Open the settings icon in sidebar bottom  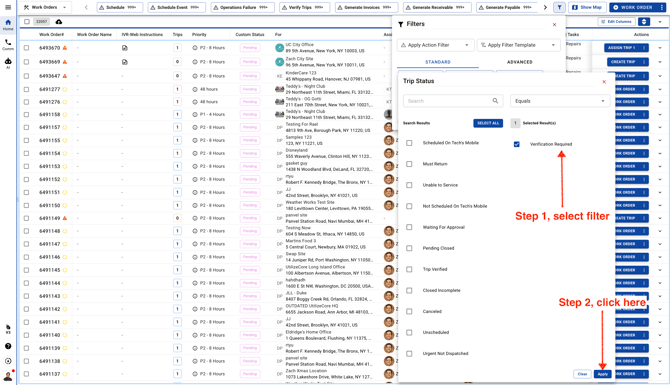pyautogui.click(x=8, y=361)
